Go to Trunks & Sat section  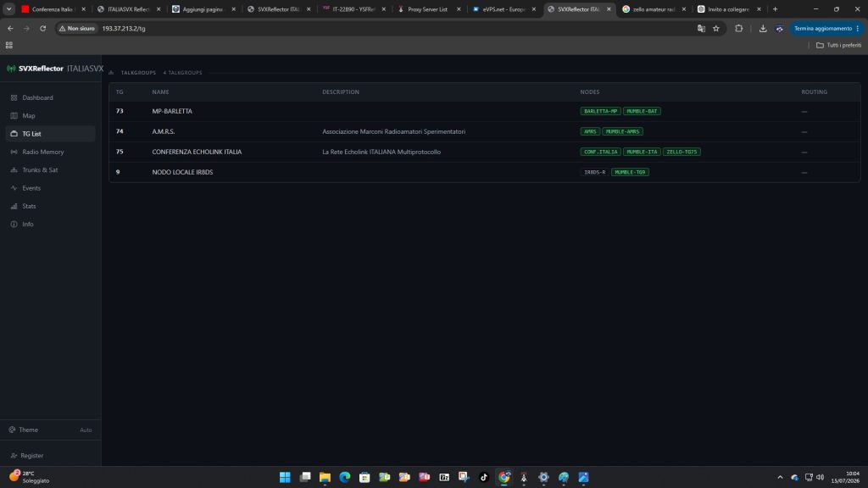(x=50, y=169)
